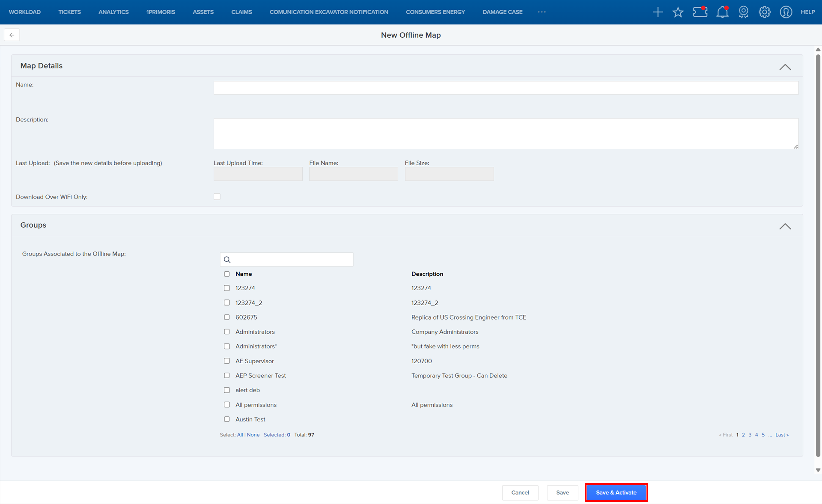This screenshot has height=504, width=822.
Task: Collapse the Map Details section
Action: coord(785,67)
